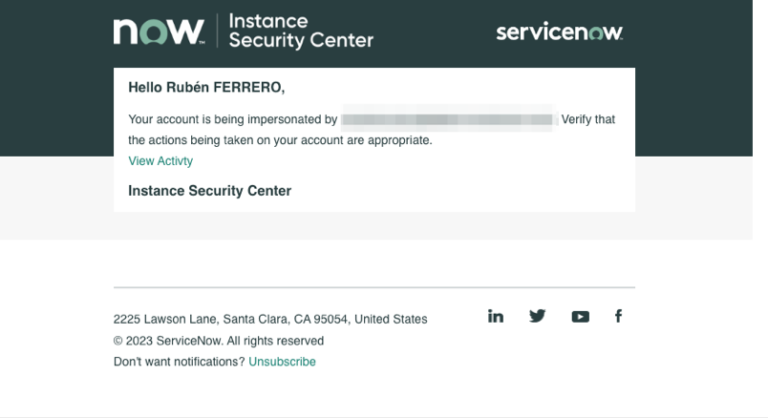Open the View Activity link
Screen dimensions: 768x418
pyautogui.click(x=161, y=161)
